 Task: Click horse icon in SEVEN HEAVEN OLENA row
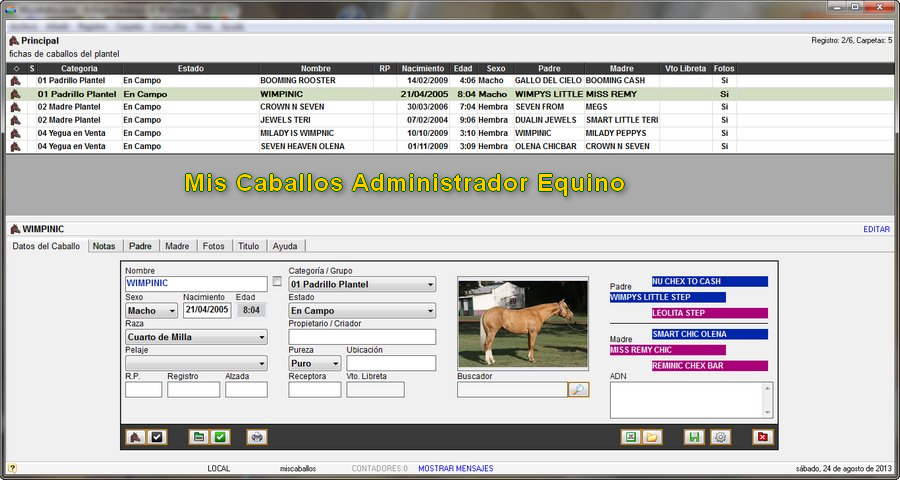[15, 147]
